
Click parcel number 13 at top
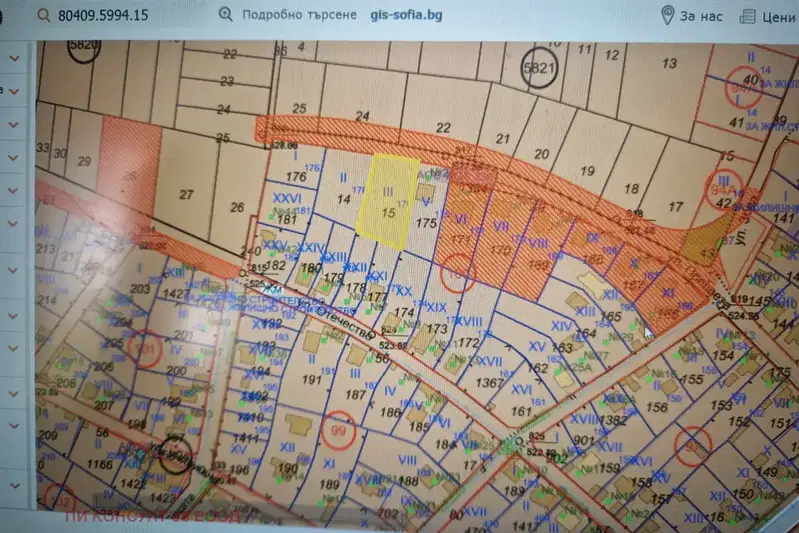point(669,63)
